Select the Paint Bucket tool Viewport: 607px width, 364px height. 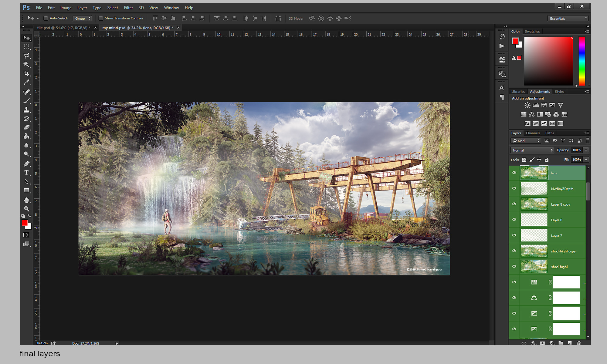pyautogui.click(x=27, y=136)
